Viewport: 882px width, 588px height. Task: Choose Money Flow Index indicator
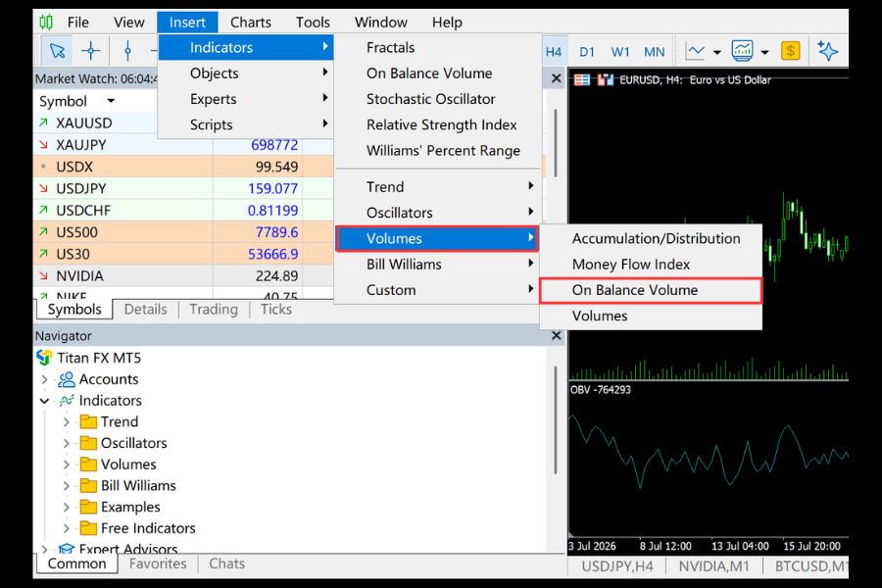pyautogui.click(x=651, y=265)
